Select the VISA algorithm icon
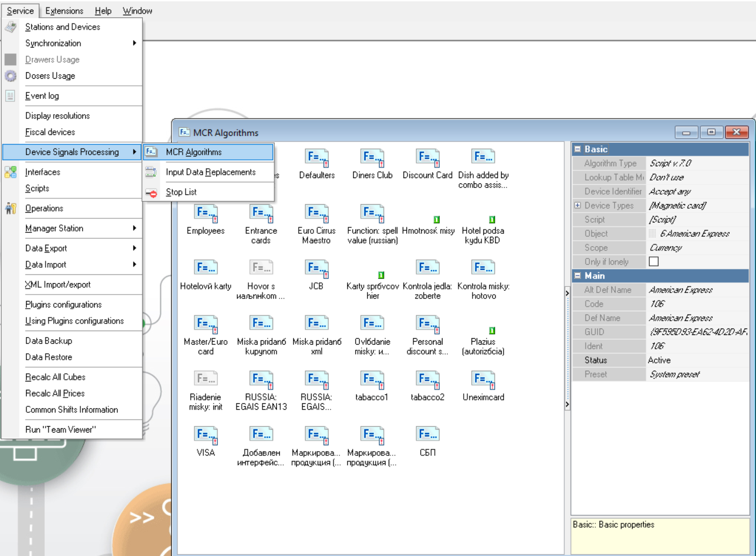 coord(206,435)
